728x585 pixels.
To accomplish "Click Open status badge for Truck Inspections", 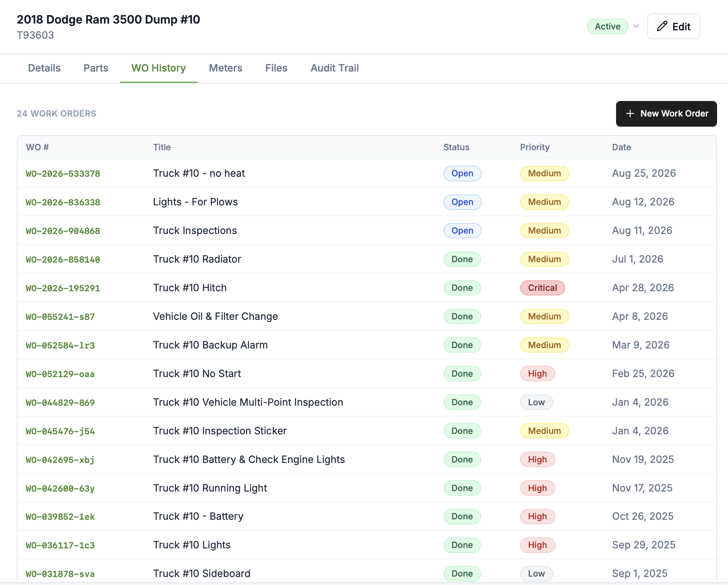I will pyautogui.click(x=462, y=231).
